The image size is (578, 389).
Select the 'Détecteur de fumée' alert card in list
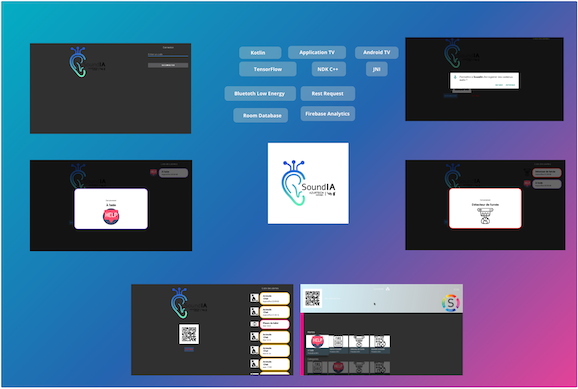tap(547, 172)
